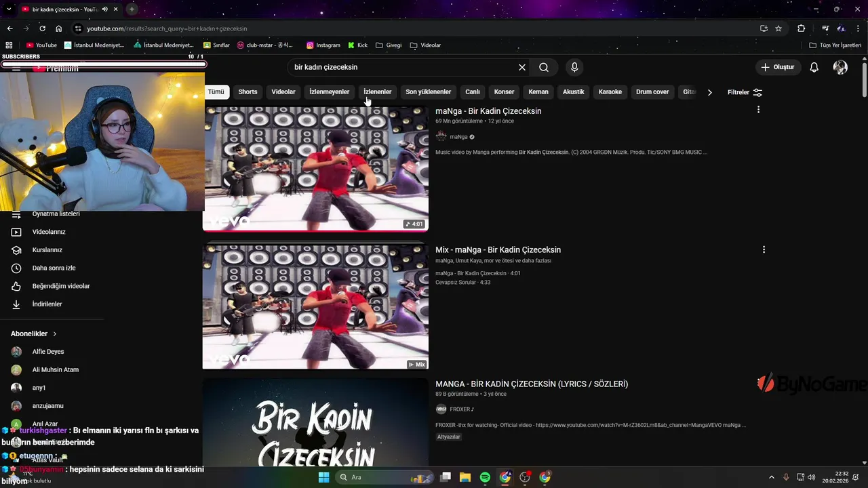Play the first maNga video thumbnail (4:01)
The height and width of the screenshot is (488, 868).
[x=315, y=169]
